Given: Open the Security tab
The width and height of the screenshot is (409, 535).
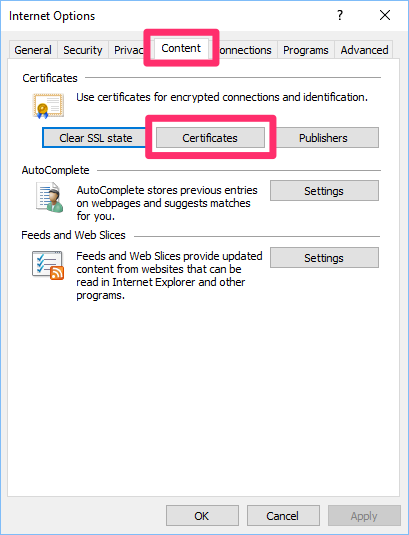Looking at the screenshot, I should [x=83, y=50].
